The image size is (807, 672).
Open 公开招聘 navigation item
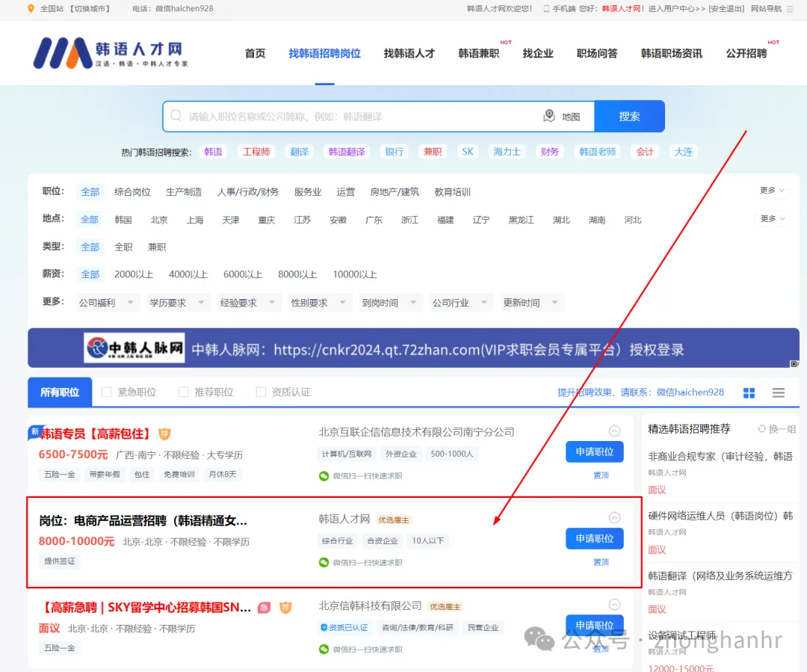coord(746,54)
